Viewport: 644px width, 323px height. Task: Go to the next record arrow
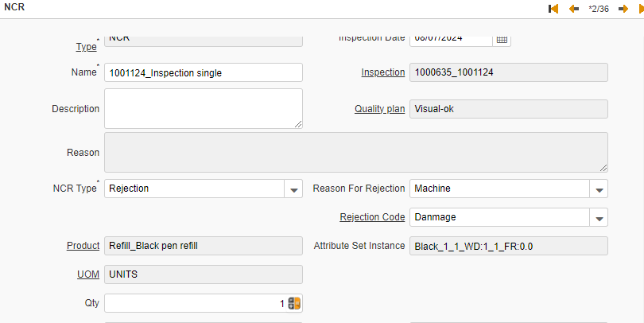[x=623, y=9]
